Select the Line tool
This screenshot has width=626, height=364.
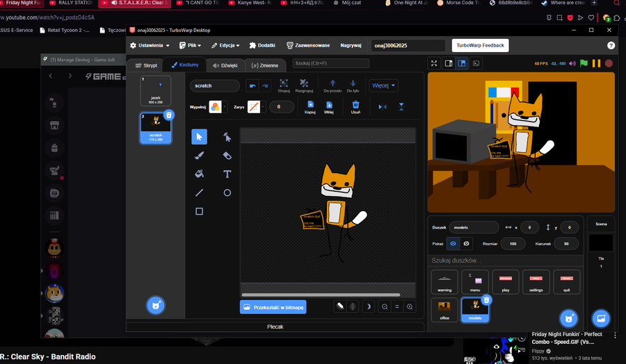coord(199,192)
